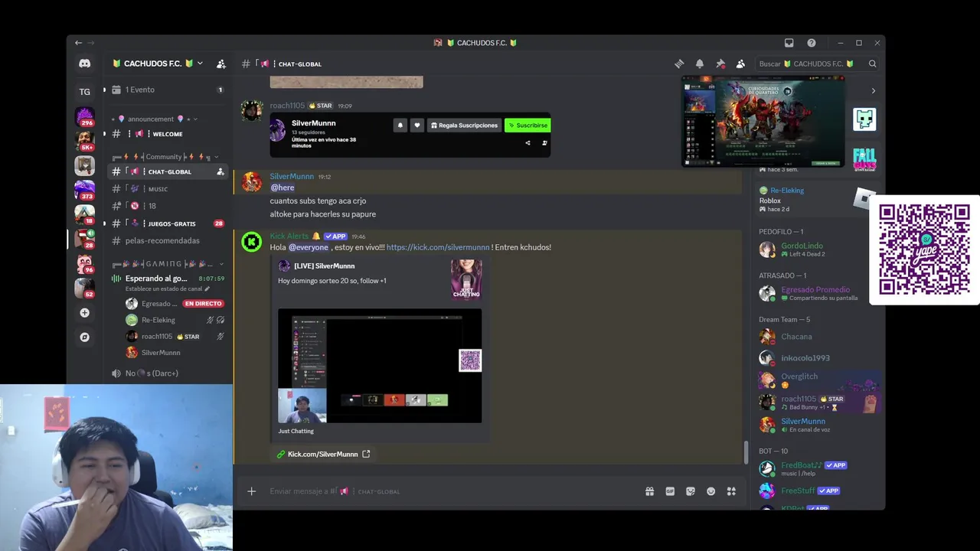Viewport: 980px width, 551px height.
Task: Click bell icon on SilverMunnn Kick card
Action: coord(400,125)
